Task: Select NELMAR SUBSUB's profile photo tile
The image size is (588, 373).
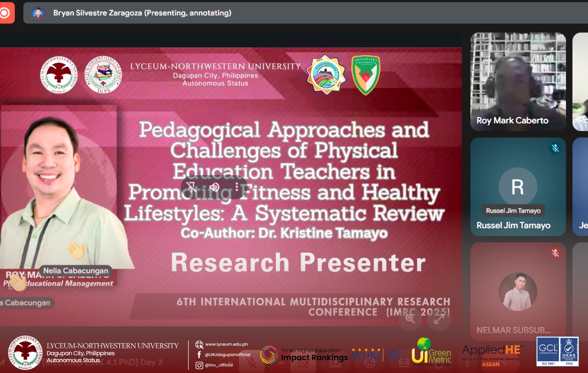Action: (518, 292)
